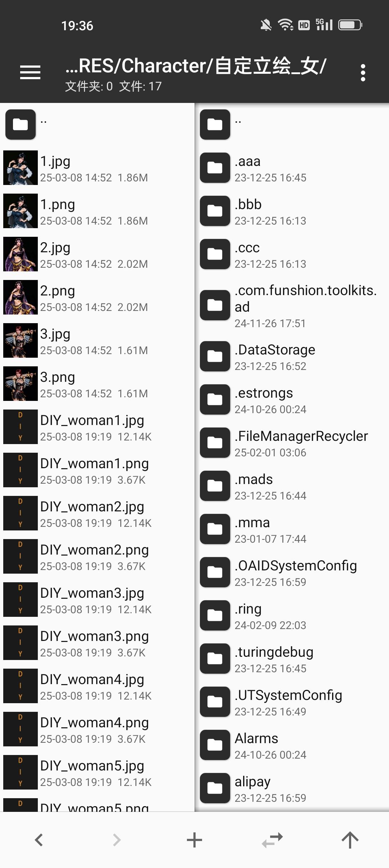This screenshot has width=389, height=868.
Task: Open DIY_woman1.jpg file
Action: click(x=97, y=427)
